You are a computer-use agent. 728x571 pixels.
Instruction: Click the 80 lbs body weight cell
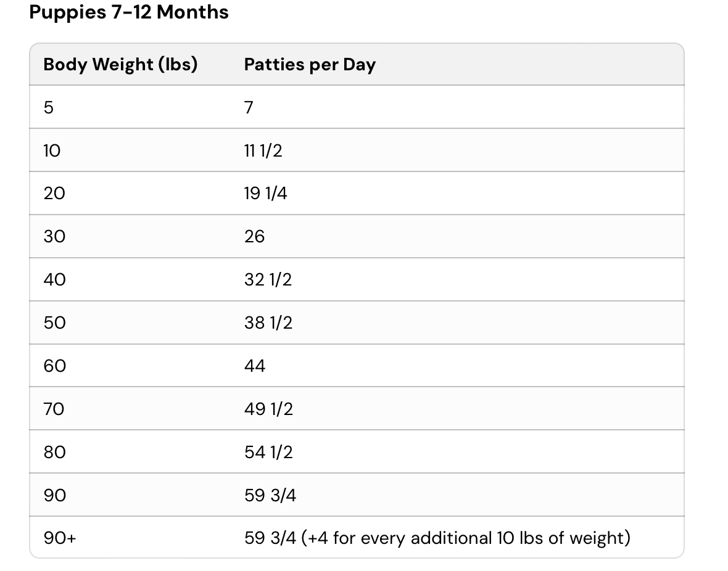pyautogui.click(x=54, y=452)
